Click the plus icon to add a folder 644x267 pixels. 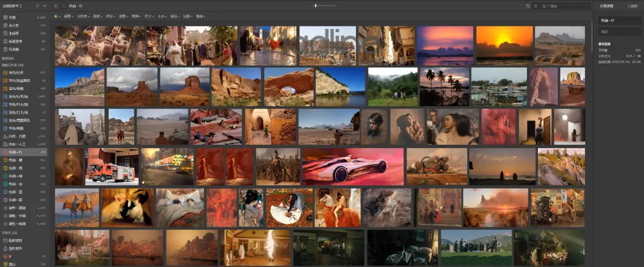[x=44, y=6]
